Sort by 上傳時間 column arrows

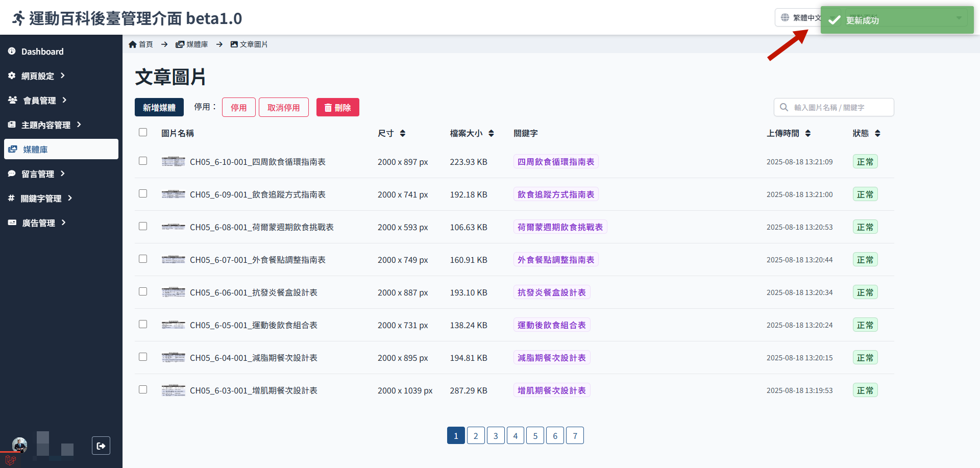(x=808, y=133)
